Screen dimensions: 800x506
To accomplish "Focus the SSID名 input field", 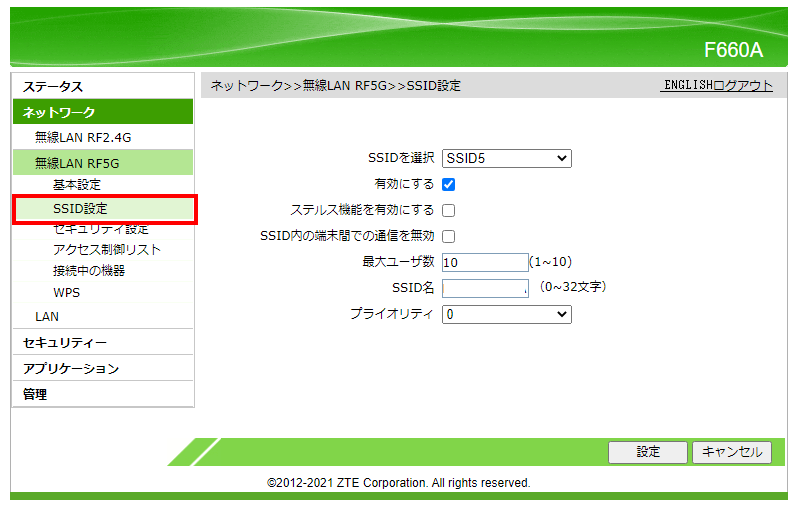I will click(x=485, y=288).
